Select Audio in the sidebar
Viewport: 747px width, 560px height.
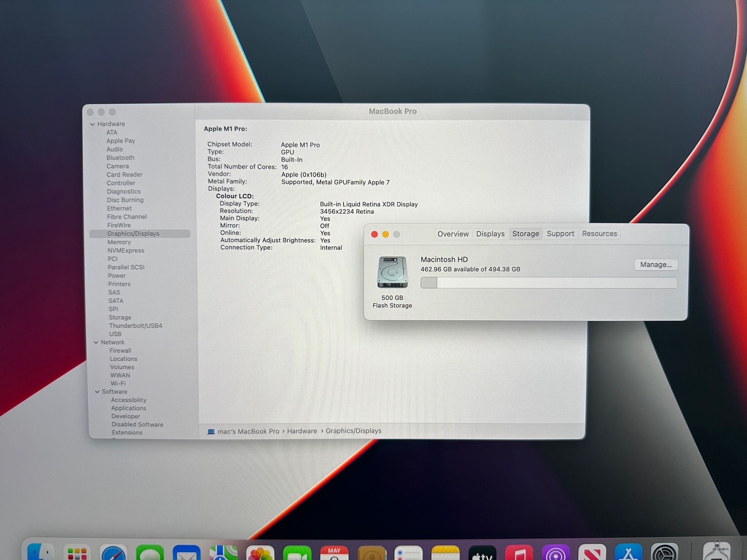114,149
